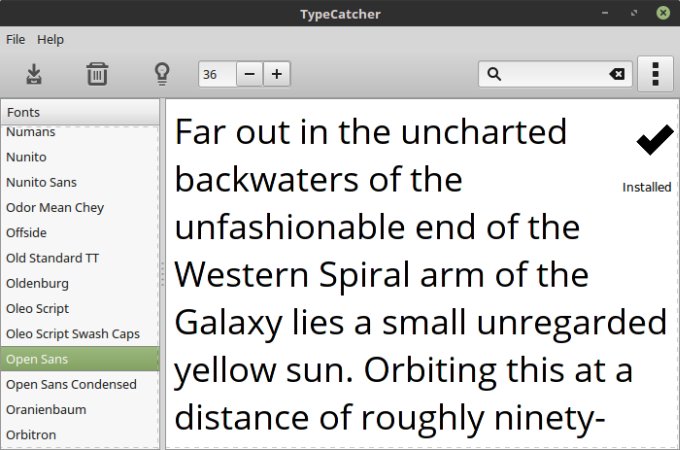Image resolution: width=680 pixels, height=450 pixels.
Task: Select the Oranienbaum font
Action: 80,409
